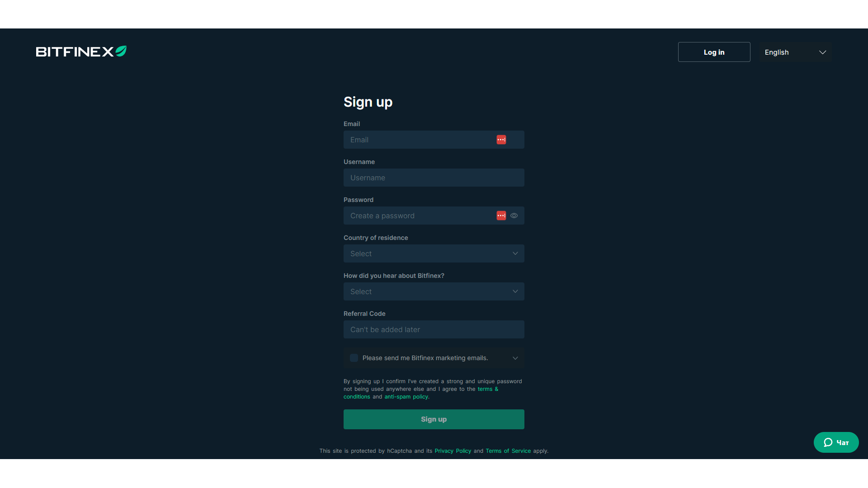Expand the marketing emails preferences section
Screen dimensions: 868x488
click(x=515, y=358)
